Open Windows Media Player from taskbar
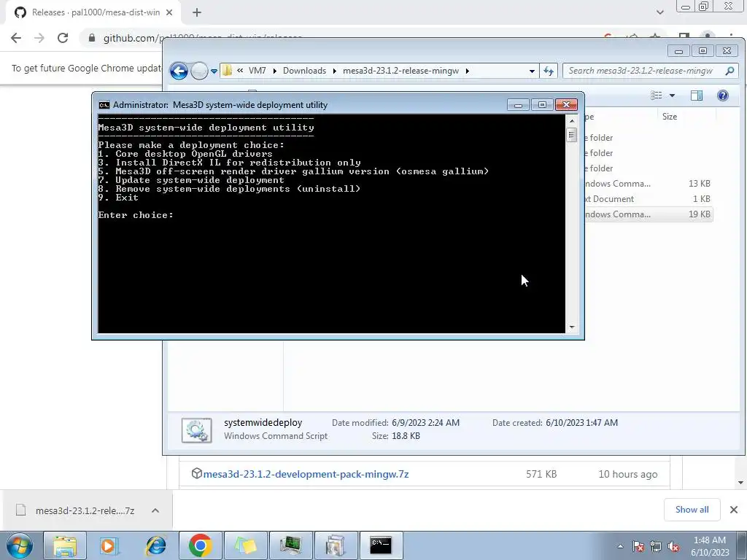 (109, 545)
